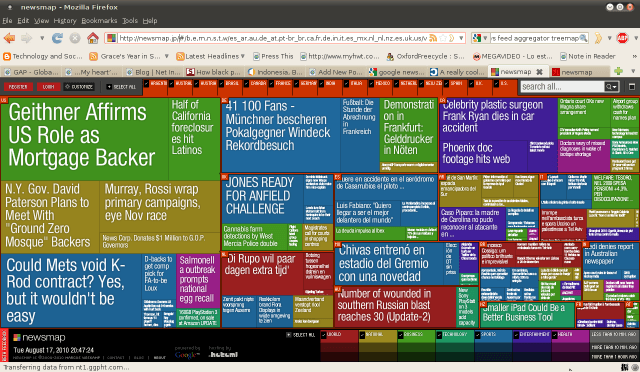This screenshot has height=372, width=640.
Task: Open the File menu
Action: [x=7, y=21]
